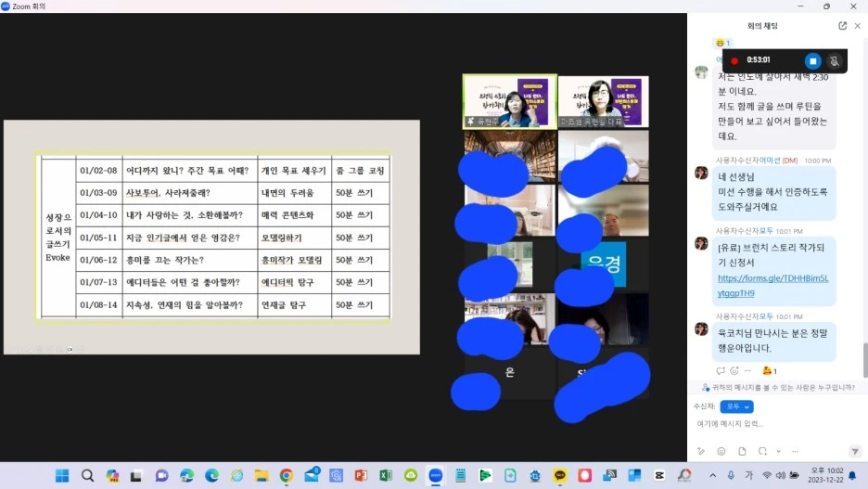This screenshot has height=489, width=868.
Task: Open Windows Search from taskbar
Action: [x=87, y=476]
